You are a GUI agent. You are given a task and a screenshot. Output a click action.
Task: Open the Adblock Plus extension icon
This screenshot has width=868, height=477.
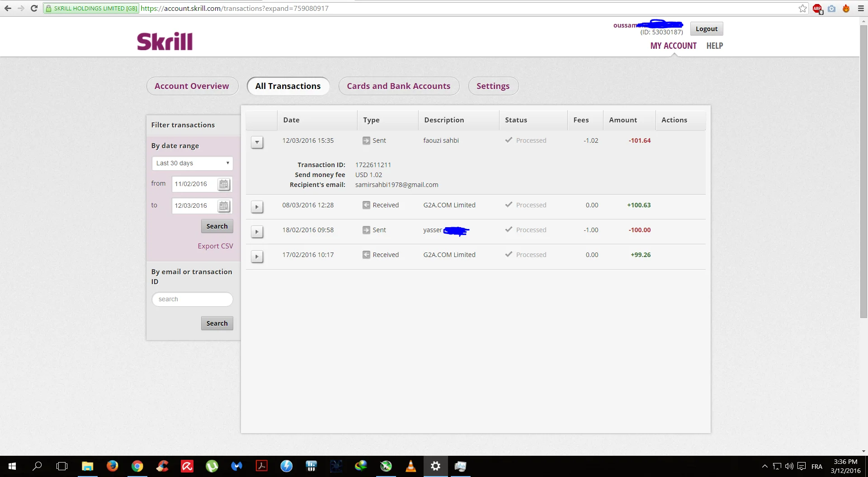click(x=817, y=8)
